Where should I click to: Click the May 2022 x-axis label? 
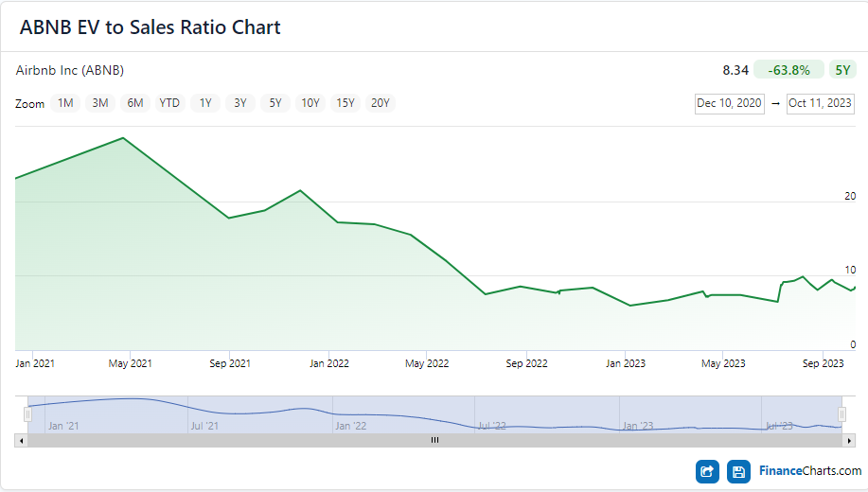tap(427, 363)
